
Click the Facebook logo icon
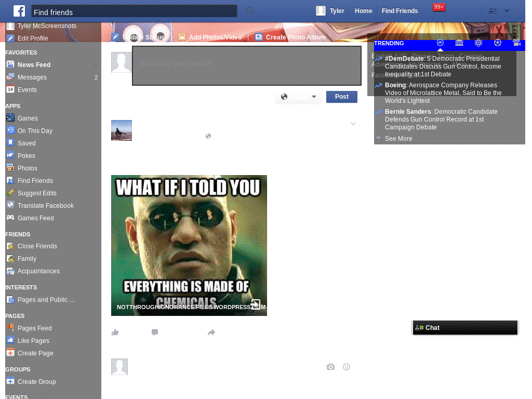(19, 11)
